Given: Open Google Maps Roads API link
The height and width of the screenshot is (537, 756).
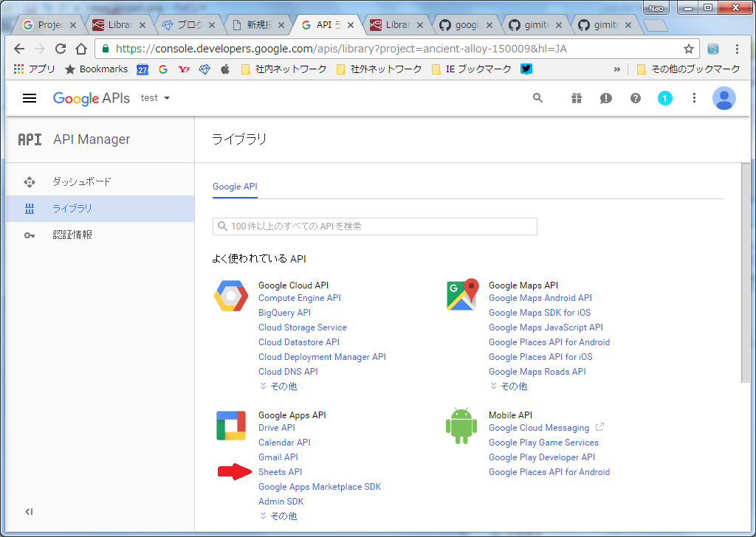Looking at the screenshot, I should click(537, 372).
